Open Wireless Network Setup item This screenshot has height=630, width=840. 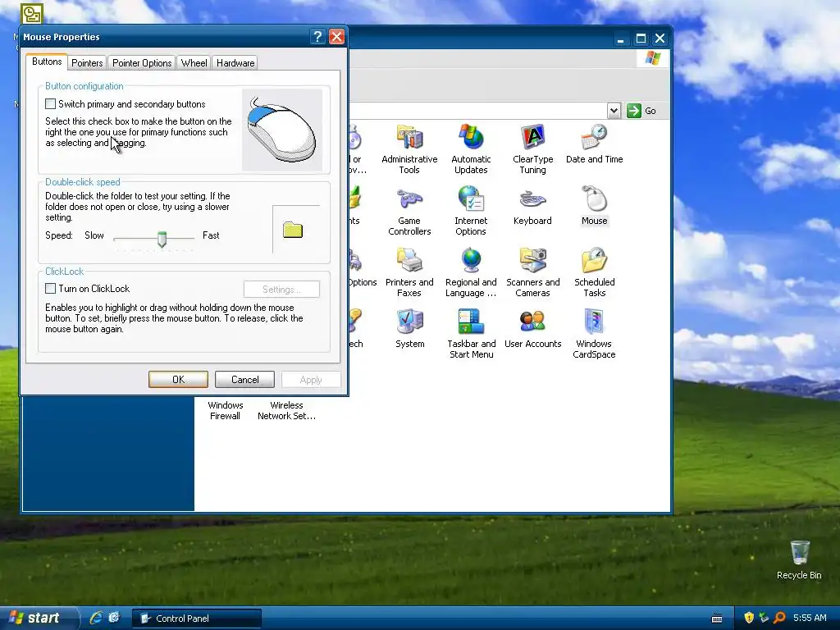286,410
